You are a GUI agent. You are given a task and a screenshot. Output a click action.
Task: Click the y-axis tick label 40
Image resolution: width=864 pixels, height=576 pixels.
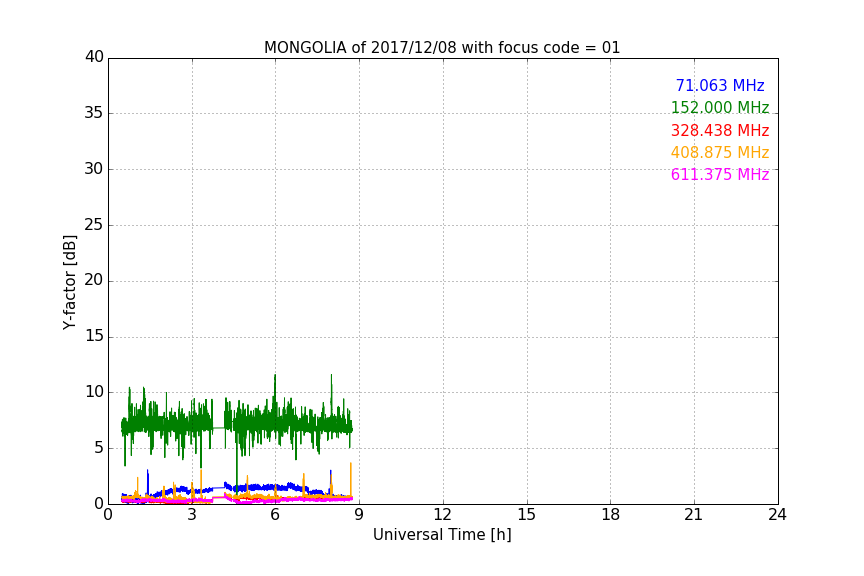point(94,57)
